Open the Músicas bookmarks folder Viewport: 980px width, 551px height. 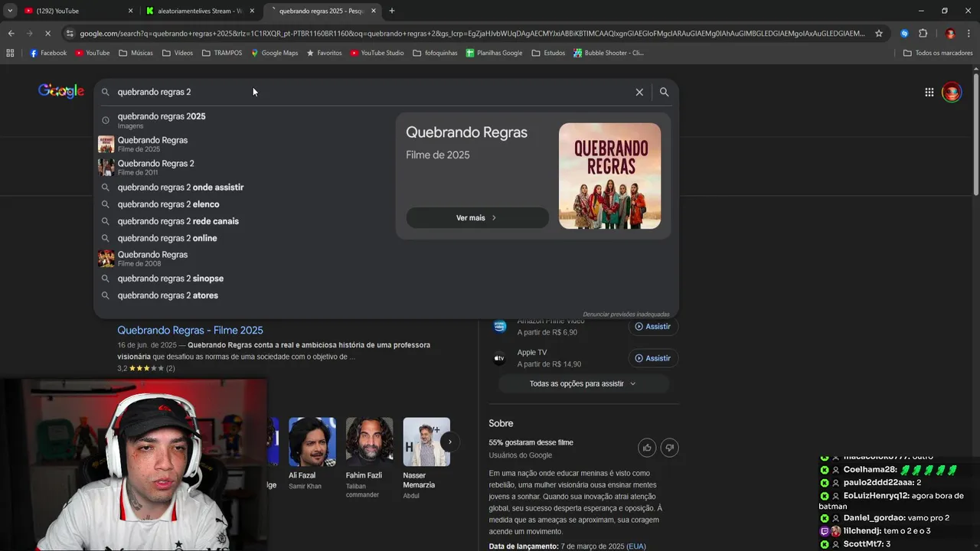point(136,53)
